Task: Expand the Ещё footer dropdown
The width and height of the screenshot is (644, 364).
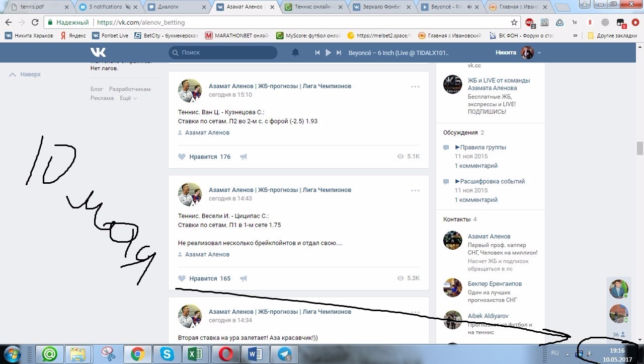Action: pos(128,98)
